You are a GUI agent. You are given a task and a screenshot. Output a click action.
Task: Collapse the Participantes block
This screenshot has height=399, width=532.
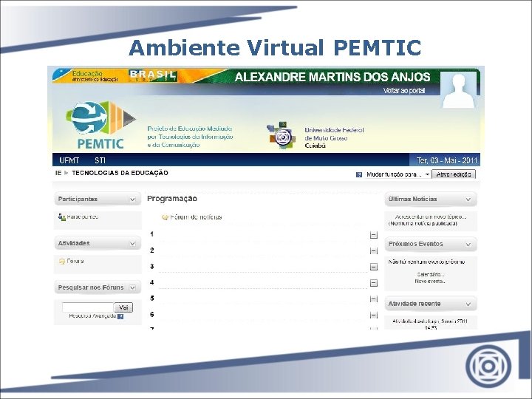[x=133, y=199]
